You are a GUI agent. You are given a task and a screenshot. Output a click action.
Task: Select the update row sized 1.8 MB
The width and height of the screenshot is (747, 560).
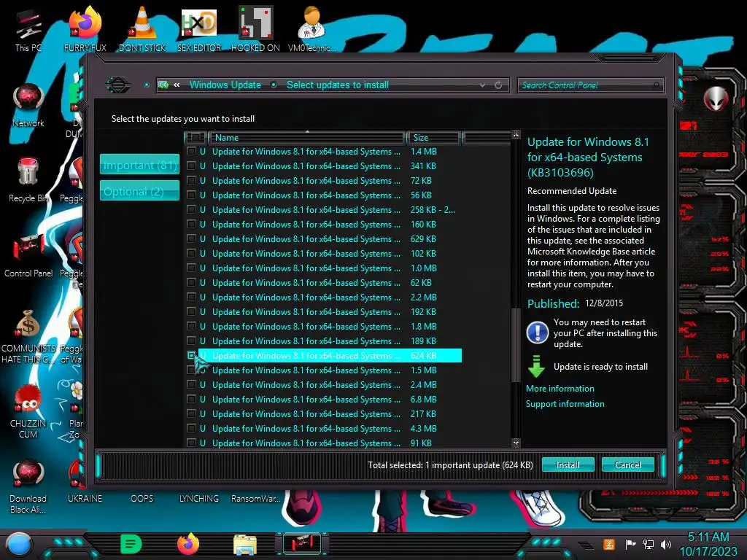point(323,327)
